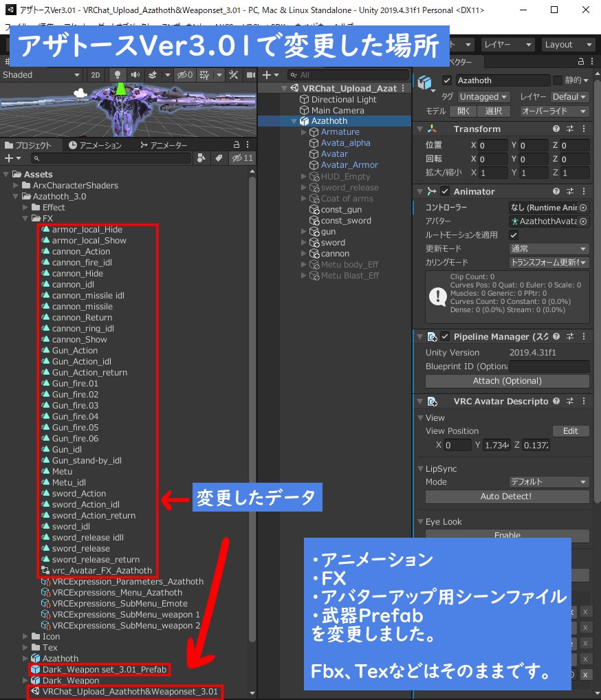
Task: Open レイヤー dropdown in top bar
Action: point(507,45)
